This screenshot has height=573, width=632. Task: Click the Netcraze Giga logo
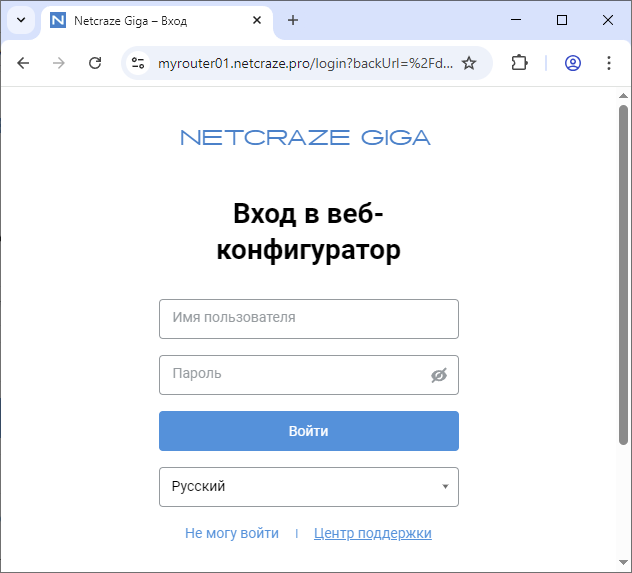pyautogui.click(x=305, y=138)
